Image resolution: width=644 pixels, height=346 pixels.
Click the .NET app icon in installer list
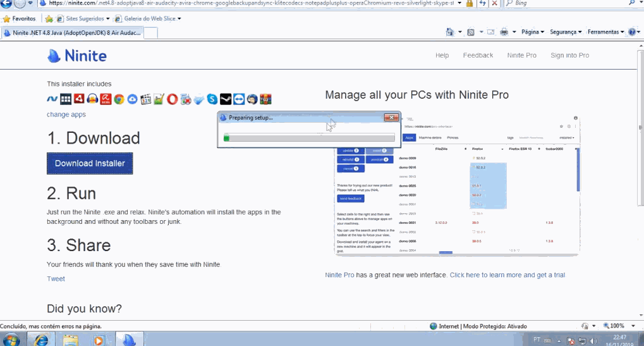(52, 99)
